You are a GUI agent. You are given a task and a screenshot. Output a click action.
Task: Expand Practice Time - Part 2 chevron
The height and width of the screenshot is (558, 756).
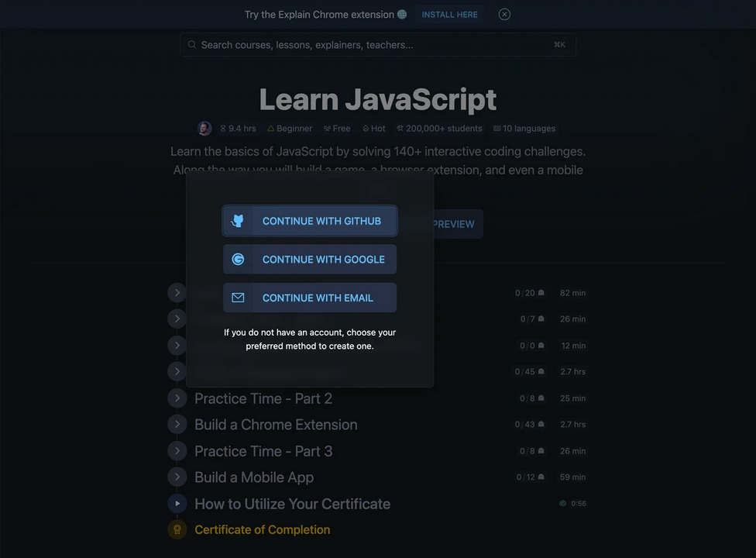177,398
